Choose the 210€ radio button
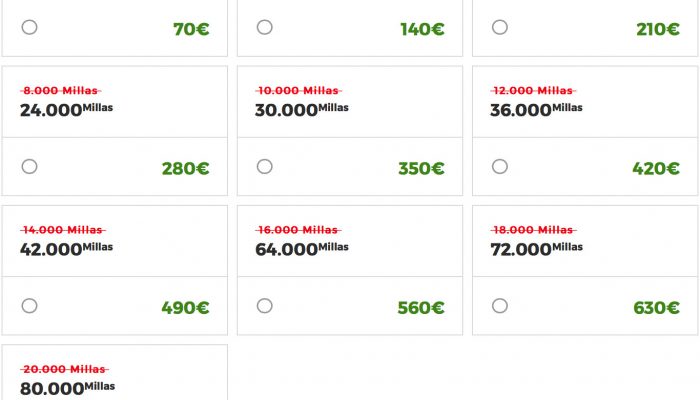This screenshot has height=400, width=700. [500, 27]
